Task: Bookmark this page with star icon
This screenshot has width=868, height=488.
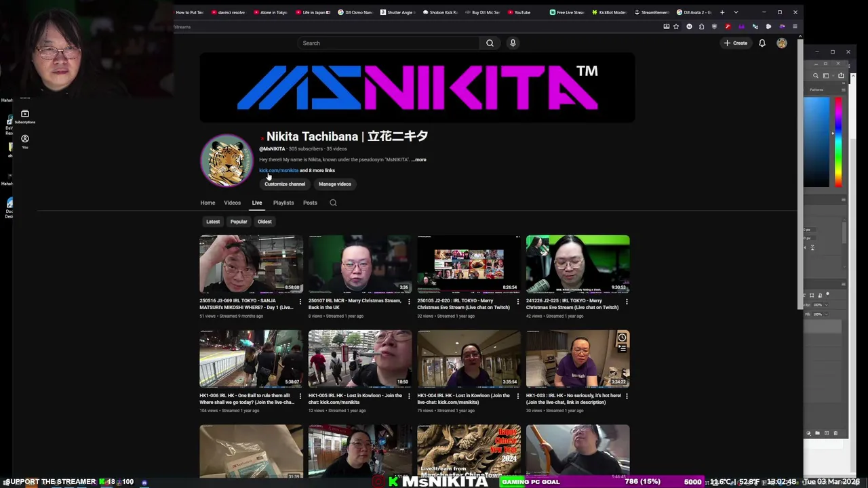Action: tap(676, 26)
